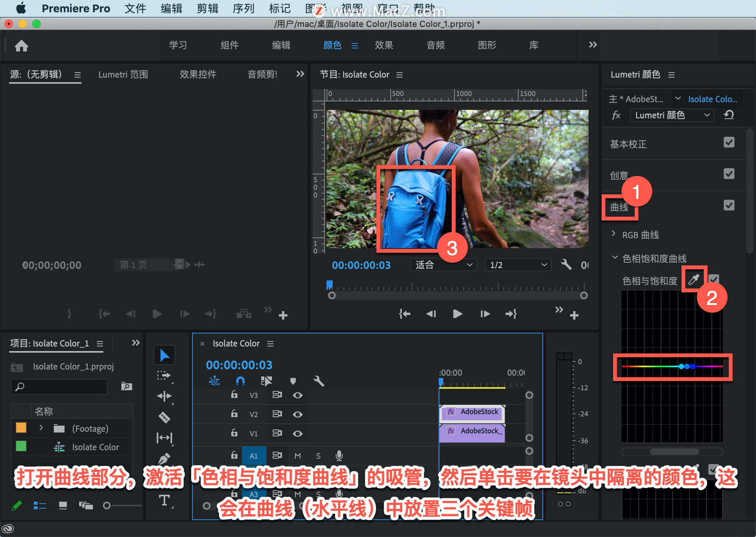The image size is (756, 537).
Task: Open the 曲线 section header
Action: point(619,207)
